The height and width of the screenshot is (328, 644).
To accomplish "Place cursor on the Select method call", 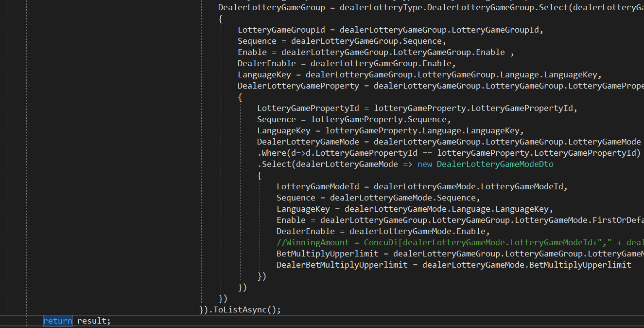I will (276, 164).
